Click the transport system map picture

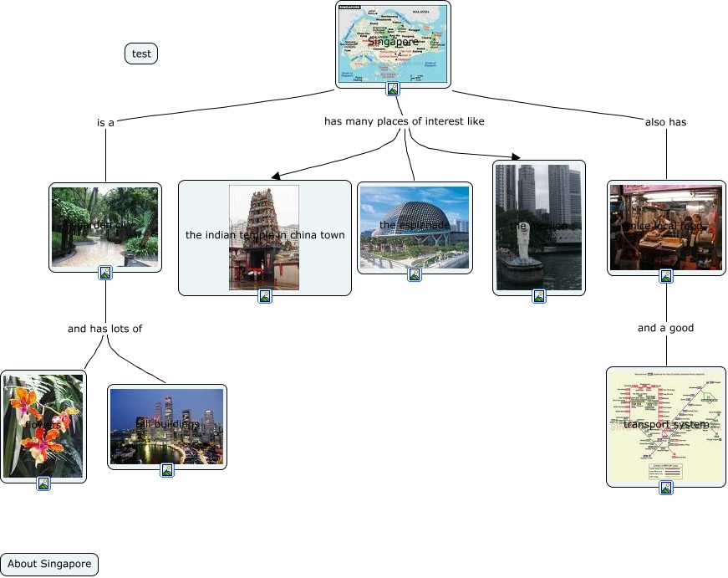coord(666,424)
